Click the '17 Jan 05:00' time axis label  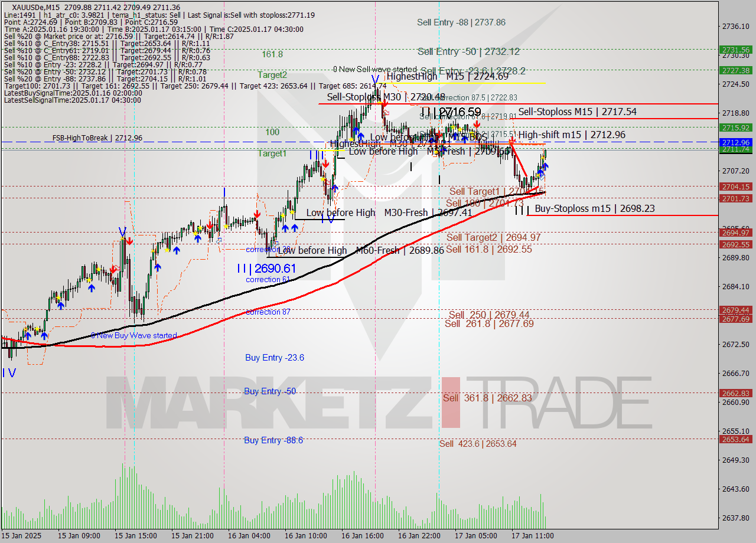[x=475, y=536]
